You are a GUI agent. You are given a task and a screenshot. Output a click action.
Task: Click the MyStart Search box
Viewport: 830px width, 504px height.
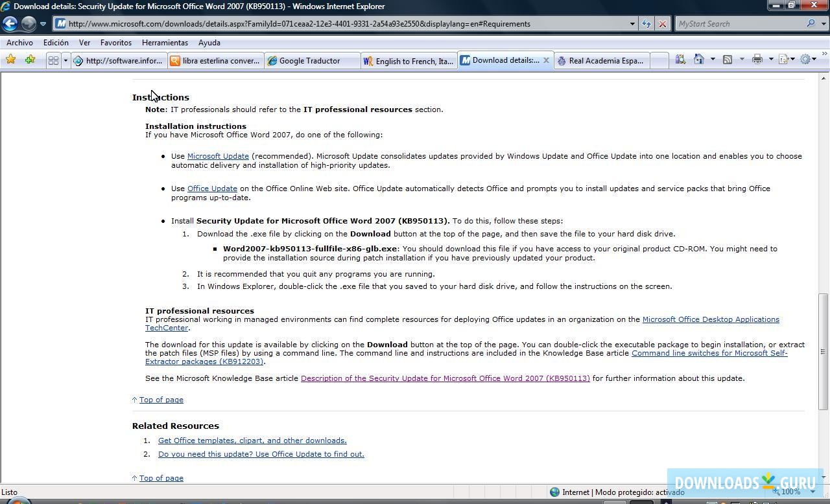(739, 24)
